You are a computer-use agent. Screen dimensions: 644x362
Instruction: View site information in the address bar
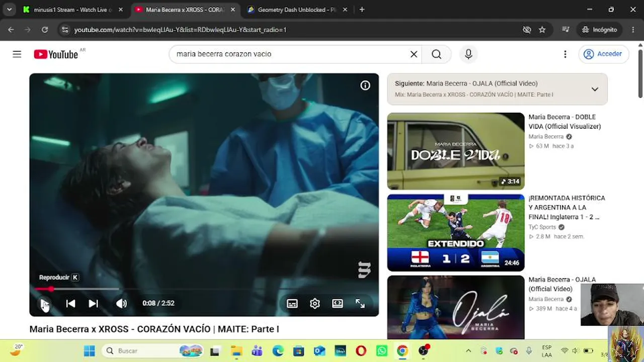pos(64,30)
